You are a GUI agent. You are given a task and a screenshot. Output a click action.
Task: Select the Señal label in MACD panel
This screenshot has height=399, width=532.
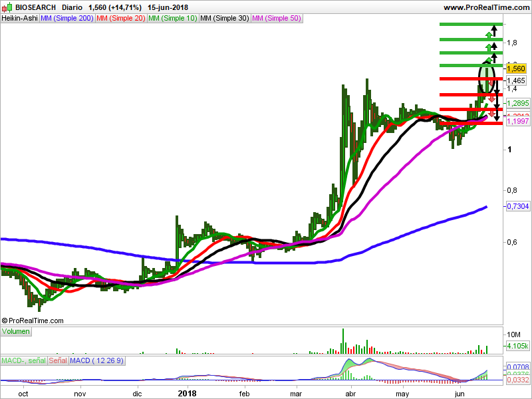(58, 360)
